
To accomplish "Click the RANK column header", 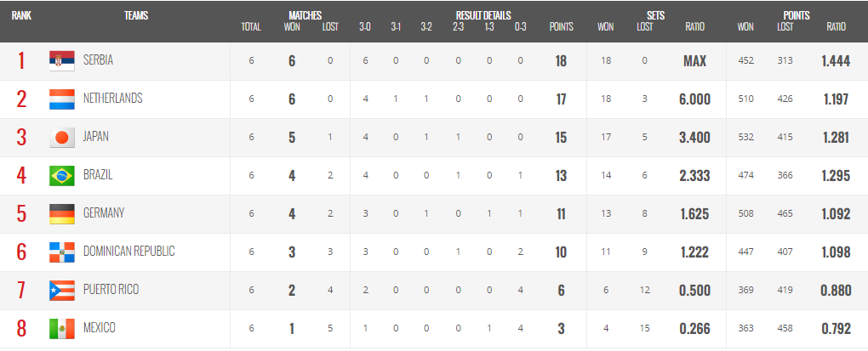I will pos(21,15).
